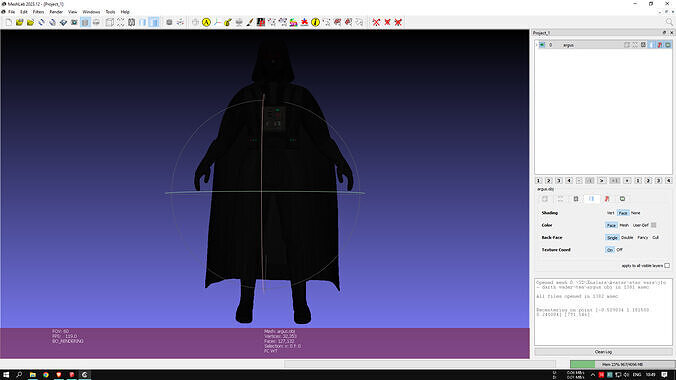Open the selected fill tab under argus.obj

592,199
